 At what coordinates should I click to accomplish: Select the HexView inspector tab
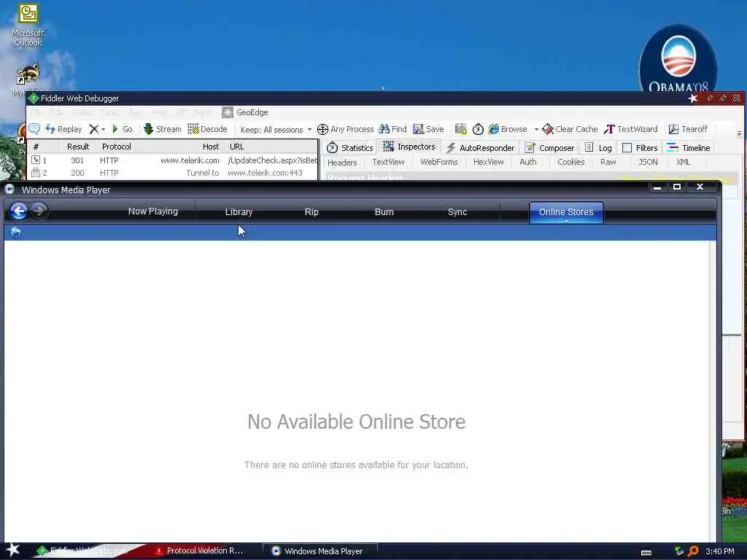click(488, 162)
